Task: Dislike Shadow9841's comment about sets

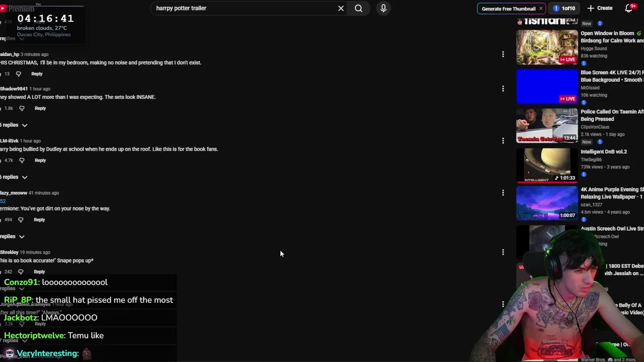Action: click(x=22, y=108)
